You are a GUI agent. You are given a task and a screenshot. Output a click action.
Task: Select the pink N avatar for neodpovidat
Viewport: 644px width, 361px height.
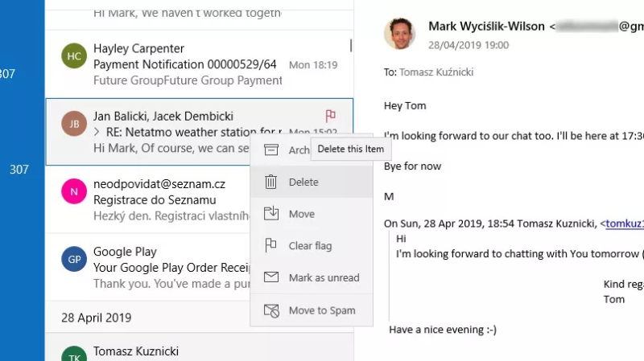(x=74, y=191)
